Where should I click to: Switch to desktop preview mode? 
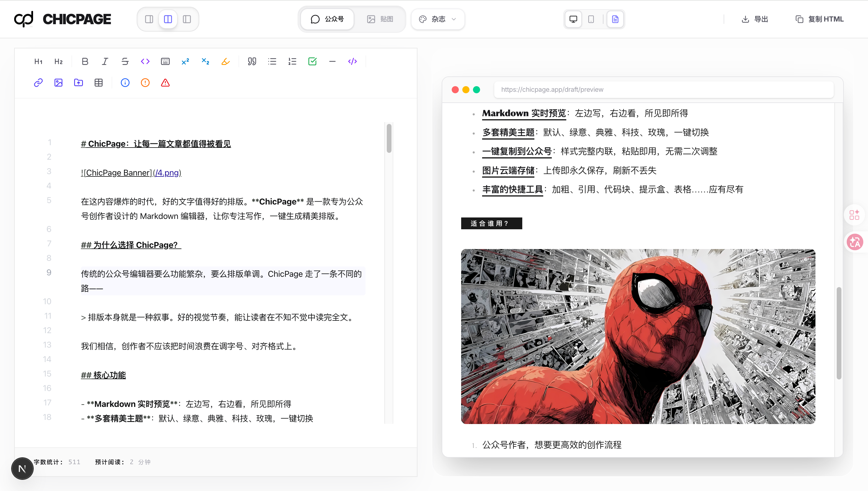(x=573, y=19)
